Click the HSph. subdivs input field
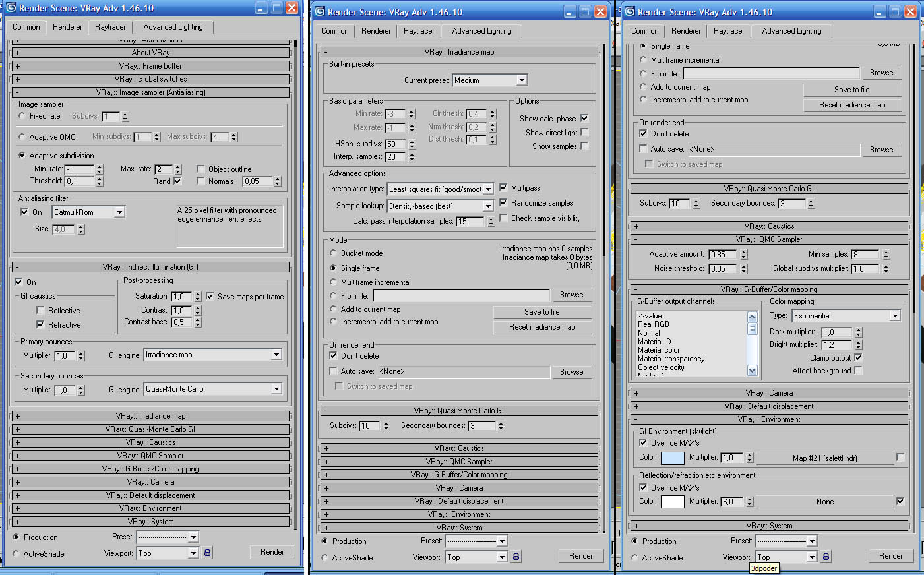This screenshot has height=575, width=924. (396, 144)
